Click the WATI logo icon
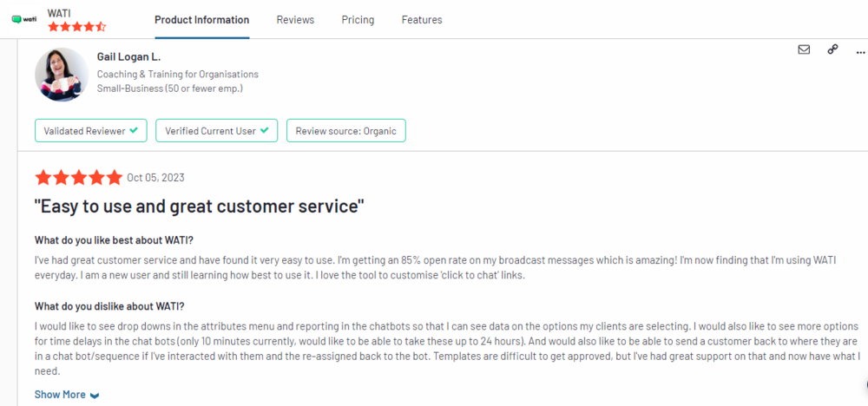 [24, 19]
